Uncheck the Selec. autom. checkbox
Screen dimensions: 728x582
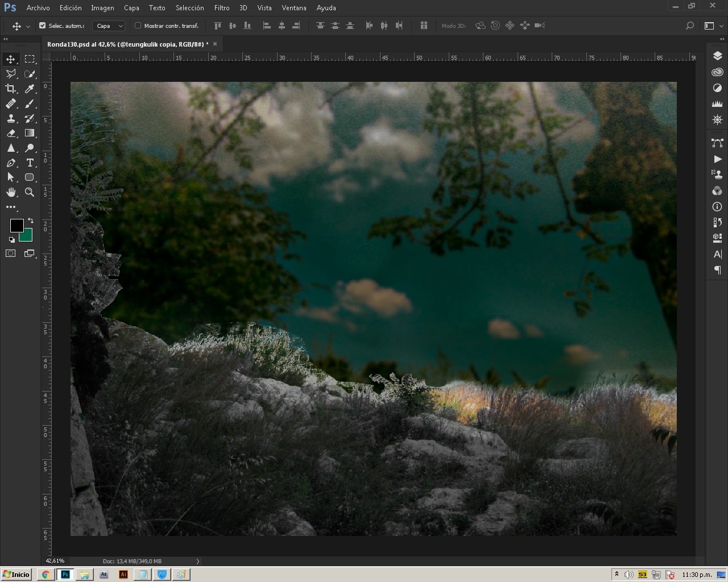[x=42, y=26]
